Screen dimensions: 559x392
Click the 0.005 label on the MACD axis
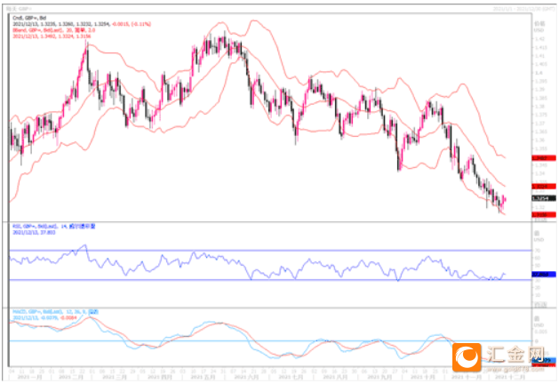click(x=540, y=332)
